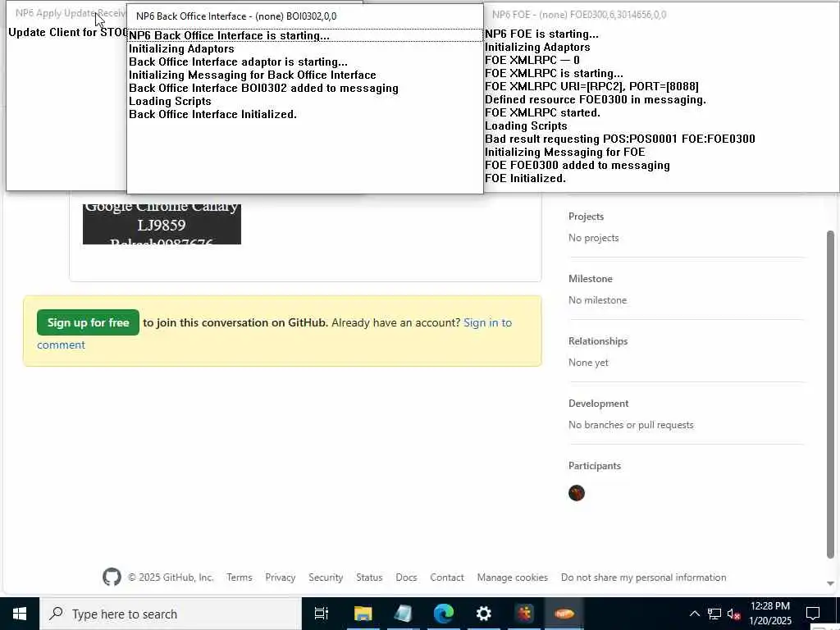Click the scrollbar down arrow
This screenshot has width=840, height=630.
coord(830,583)
